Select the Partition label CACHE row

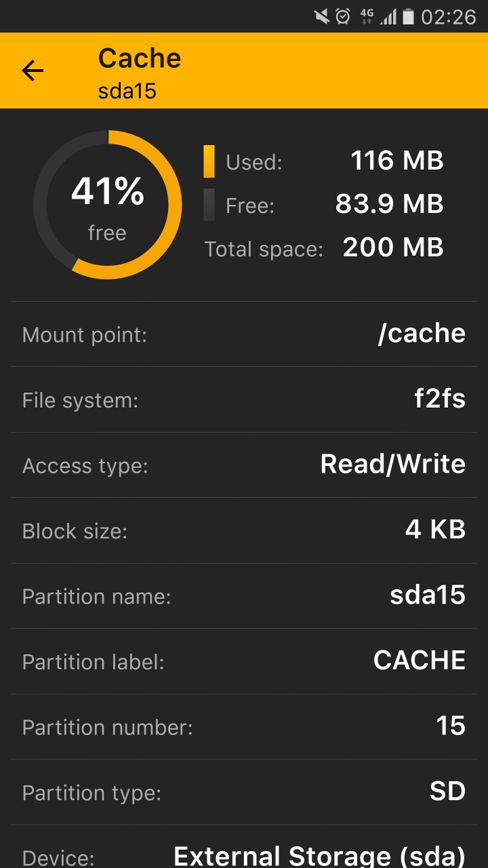click(244, 661)
